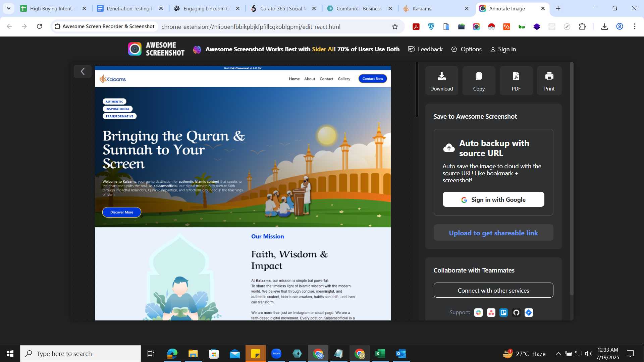Screen dimensions: 644x362
Task: Click the Windows search box
Action: (80, 354)
